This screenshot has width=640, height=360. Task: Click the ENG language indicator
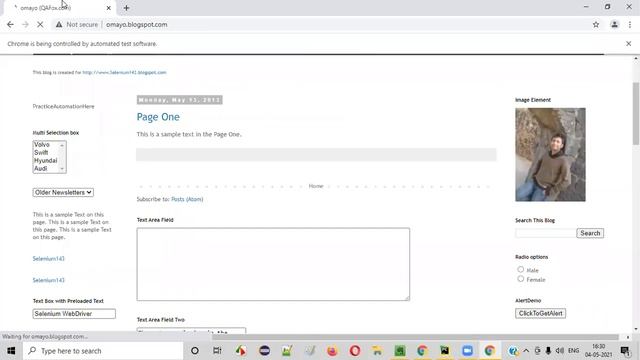click(x=573, y=351)
